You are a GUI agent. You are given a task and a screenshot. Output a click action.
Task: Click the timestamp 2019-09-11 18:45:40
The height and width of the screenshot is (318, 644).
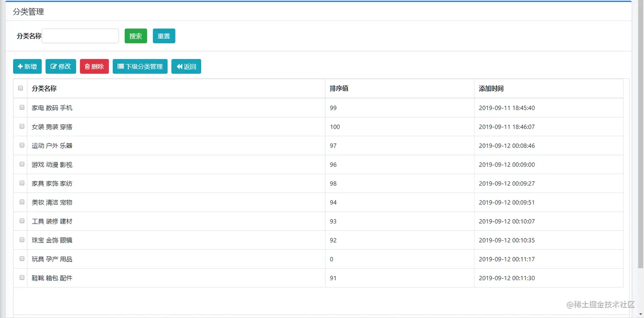pyautogui.click(x=507, y=108)
